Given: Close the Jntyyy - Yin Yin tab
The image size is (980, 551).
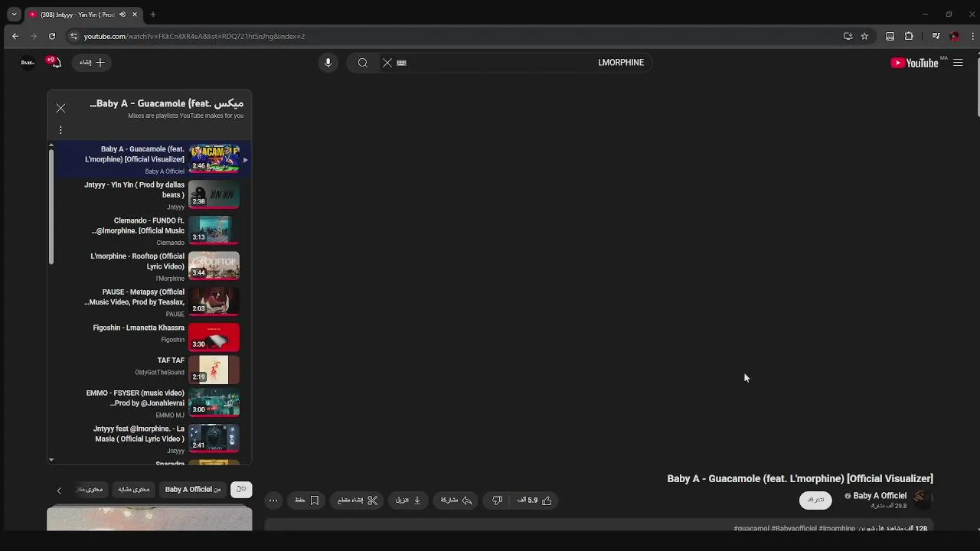Looking at the screenshot, I should [x=136, y=15].
